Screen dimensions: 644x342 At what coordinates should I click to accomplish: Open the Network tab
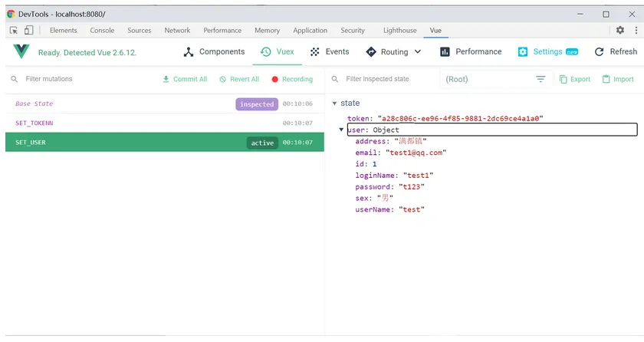(177, 31)
